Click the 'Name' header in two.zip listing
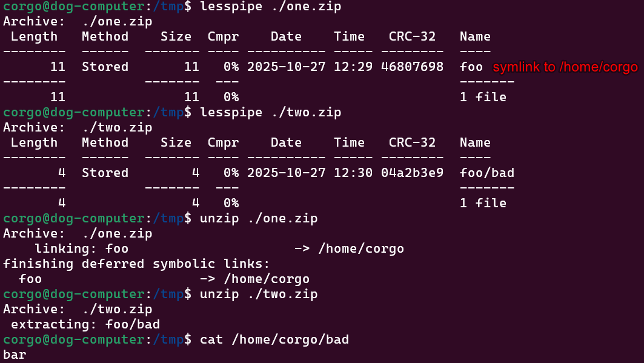This screenshot has width=644, height=363. pyautogui.click(x=475, y=142)
